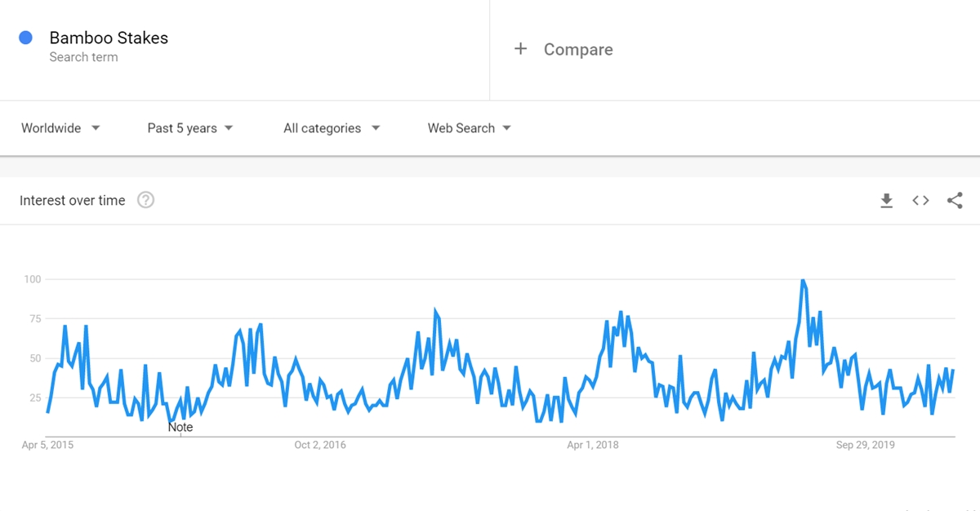Open the Interest over time help icon
This screenshot has height=511, width=980.
click(x=145, y=201)
